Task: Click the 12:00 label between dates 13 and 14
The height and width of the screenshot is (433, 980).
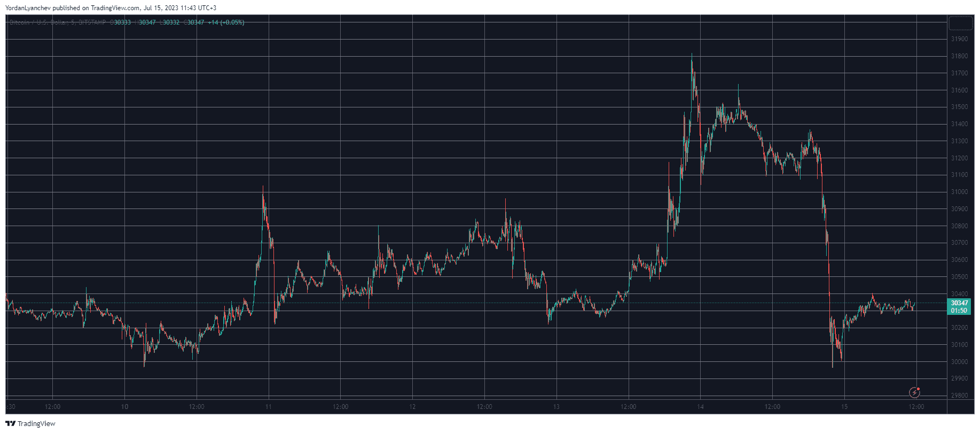Action: pos(629,407)
